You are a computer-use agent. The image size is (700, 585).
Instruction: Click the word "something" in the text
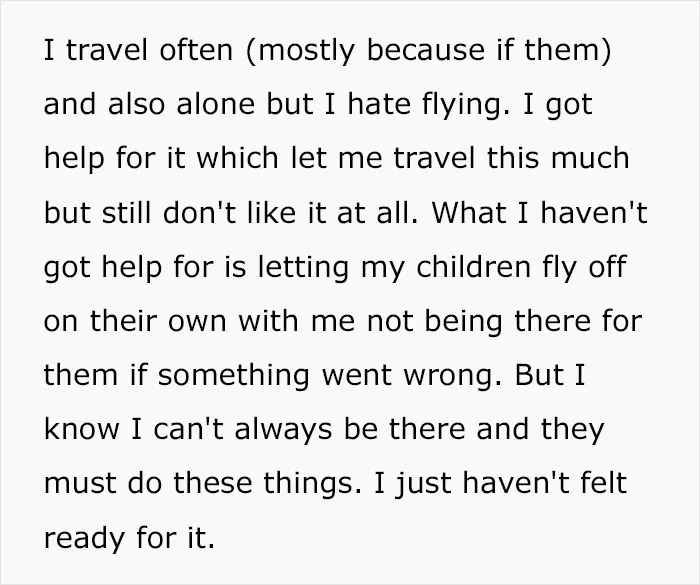tap(233, 377)
